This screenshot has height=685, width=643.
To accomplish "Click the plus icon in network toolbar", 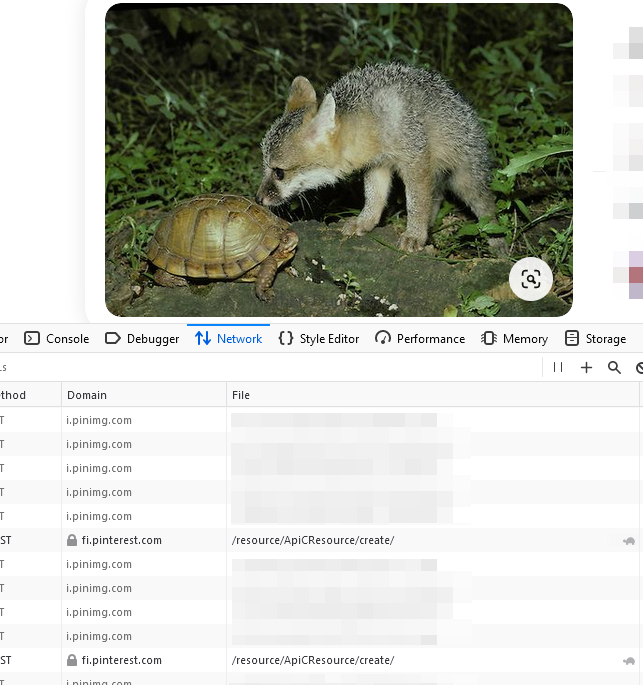I will click(586, 367).
